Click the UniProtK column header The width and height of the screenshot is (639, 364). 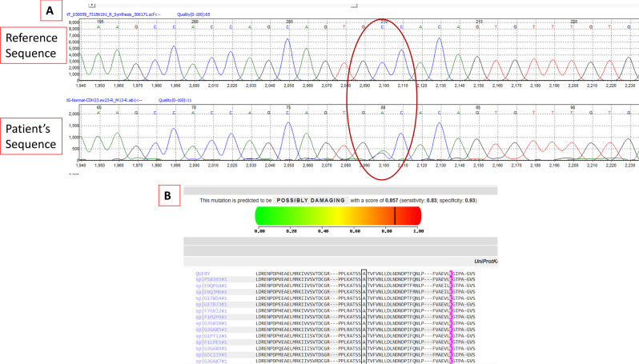coord(486,262)
